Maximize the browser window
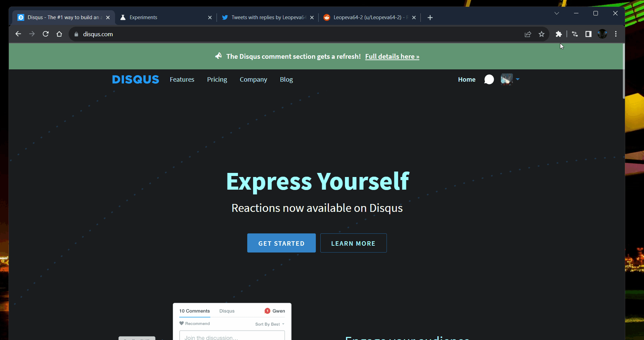This screenshot has height=340, width=644. point(596,13)
